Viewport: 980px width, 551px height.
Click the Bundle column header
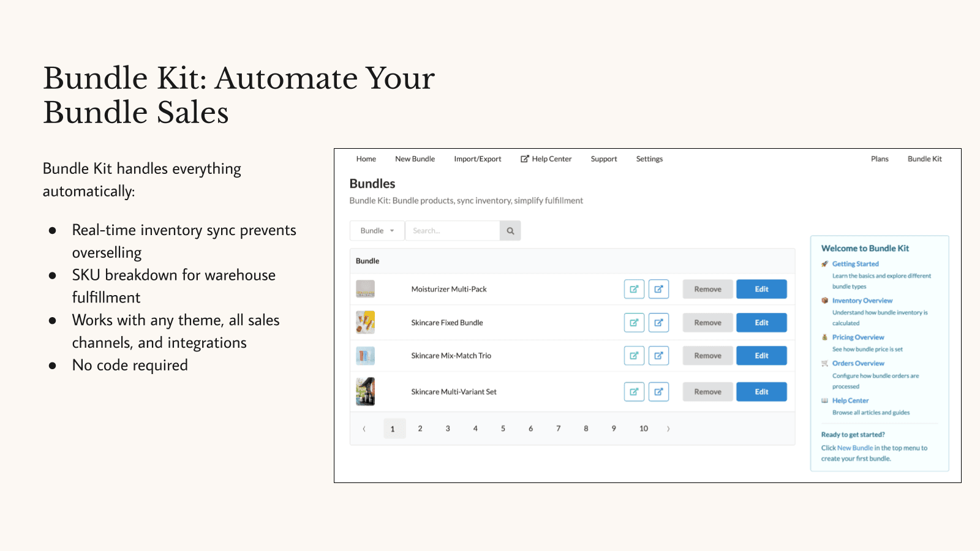367,261
